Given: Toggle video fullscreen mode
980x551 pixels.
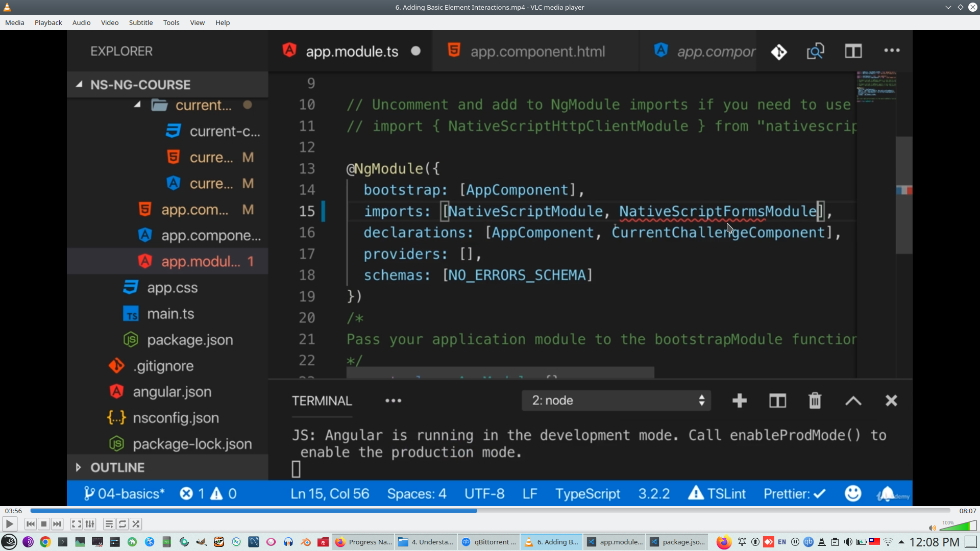Looking at the screenshot, I should pos(76,524).
